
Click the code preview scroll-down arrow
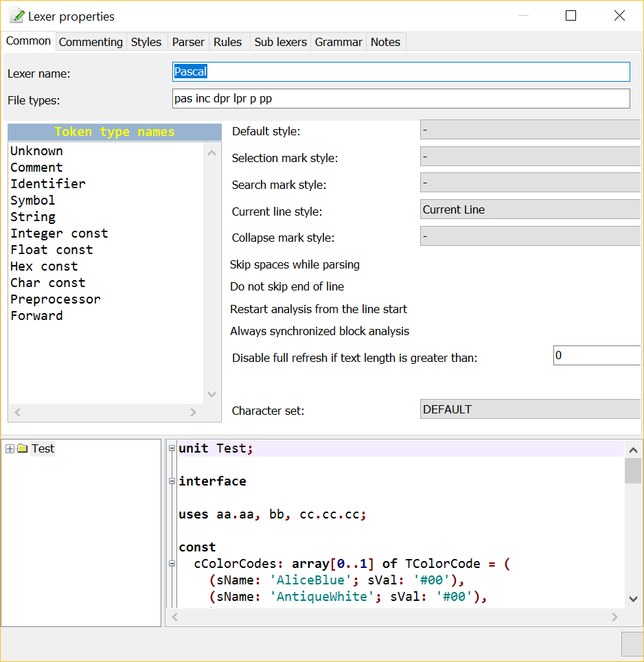(633, 600)
